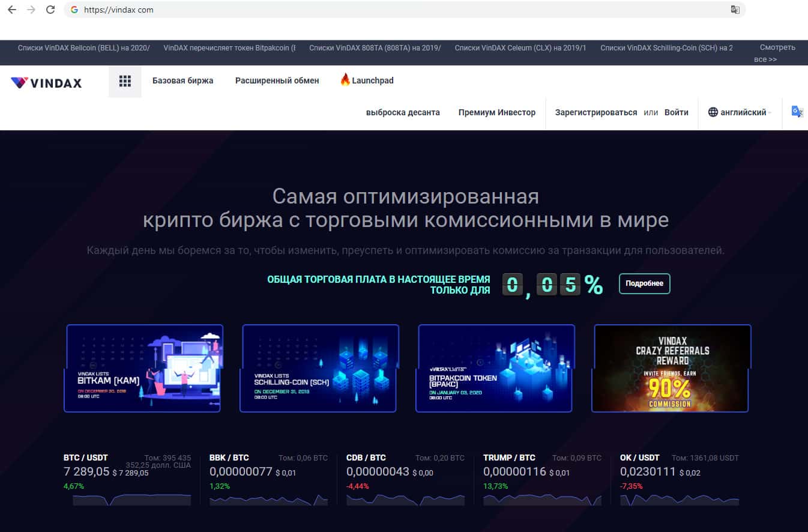Click the browser forward arrow

[31, 10]
